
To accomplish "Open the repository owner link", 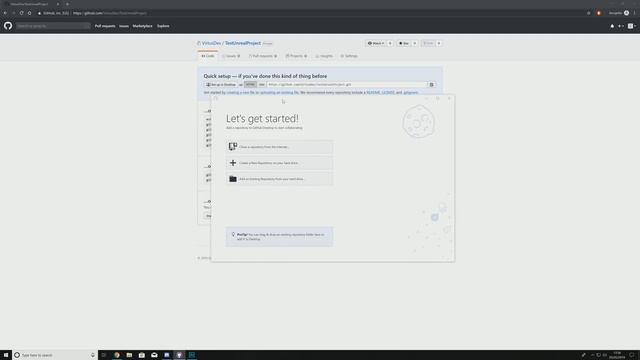I will (211, 43).
